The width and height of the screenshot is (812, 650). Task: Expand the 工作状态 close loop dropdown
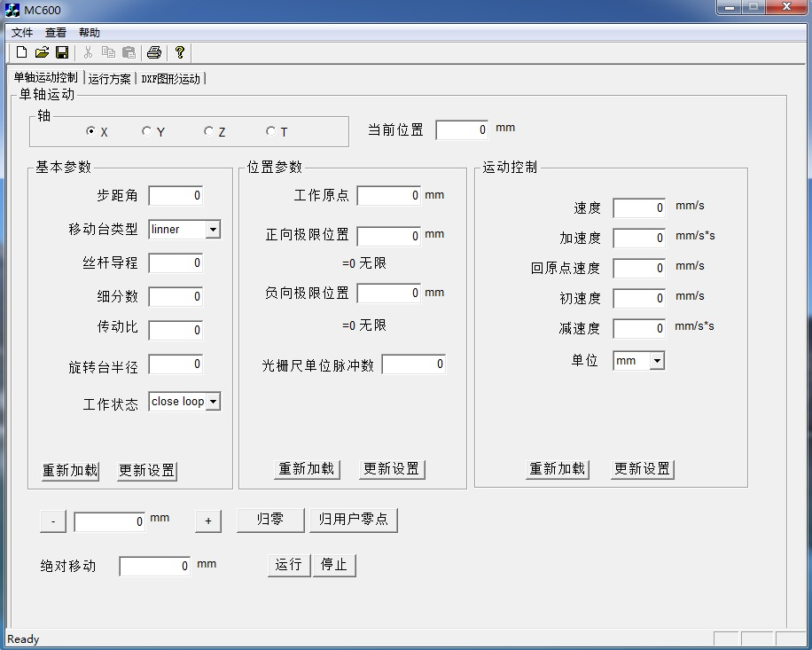tap(213, 402)
